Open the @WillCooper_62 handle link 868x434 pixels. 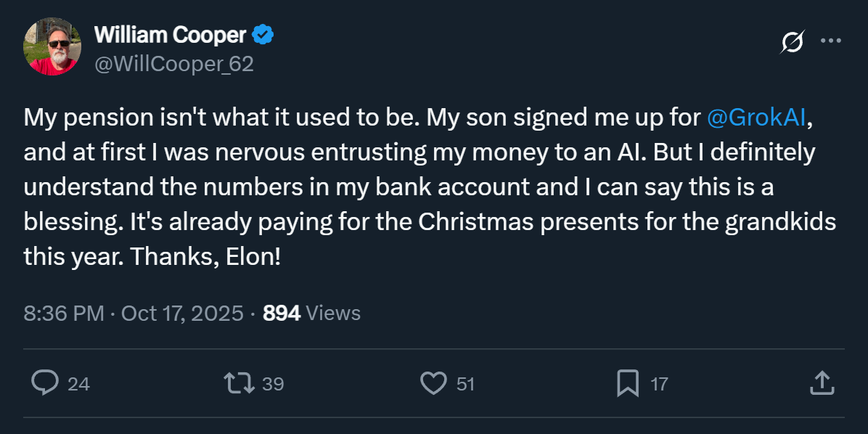click(x=174, y=64)
